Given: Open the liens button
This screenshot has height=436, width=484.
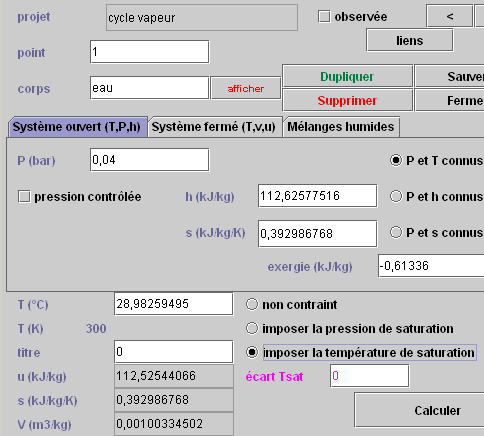Looking at the screenshot, I should coord(410,40).
